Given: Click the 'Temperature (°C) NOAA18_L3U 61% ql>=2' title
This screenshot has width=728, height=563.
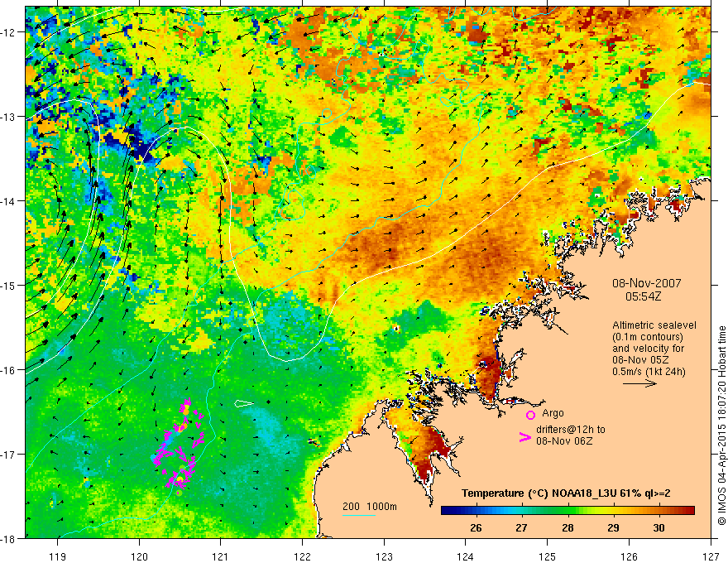Looking at the screenshot, I should pos(566,493).
